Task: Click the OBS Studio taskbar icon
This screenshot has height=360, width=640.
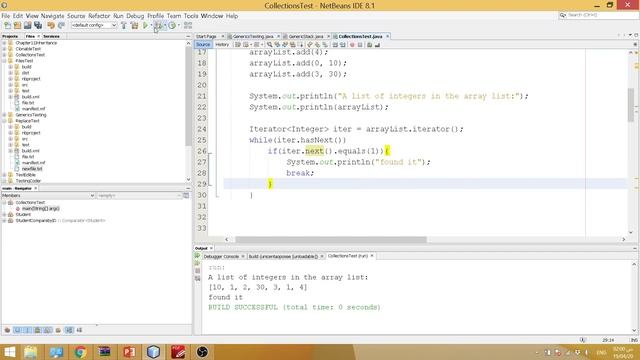Action: (x=202, y=352)
